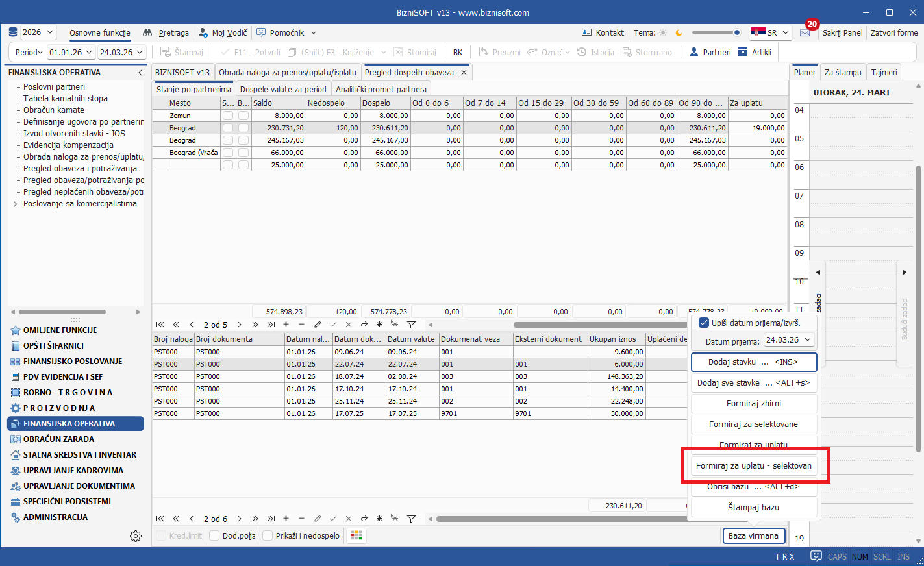Open the year 2026 dropdown
Screen dimensions: 924x566
pos(50,32)
